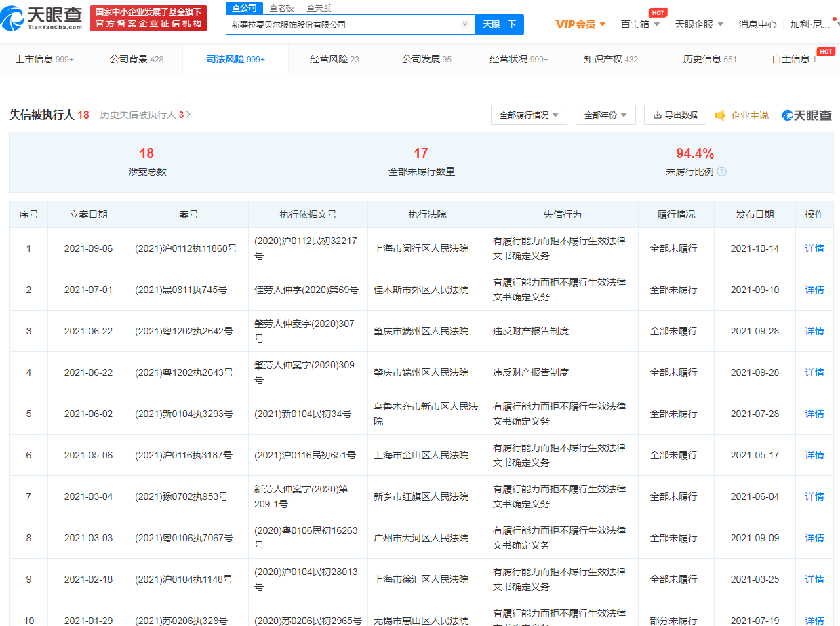The image size is (840, 626).
Task: Click the 天眼查 watermark logo at right
Action: pos(807,115)
